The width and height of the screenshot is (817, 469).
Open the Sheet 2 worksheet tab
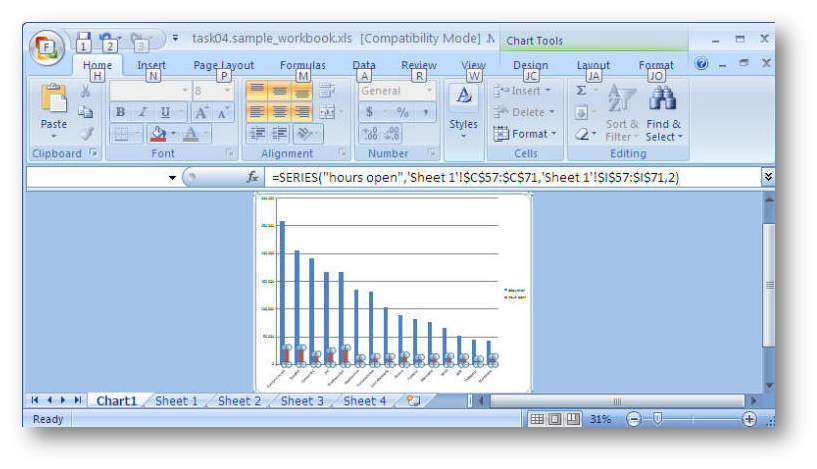(239, 401)
